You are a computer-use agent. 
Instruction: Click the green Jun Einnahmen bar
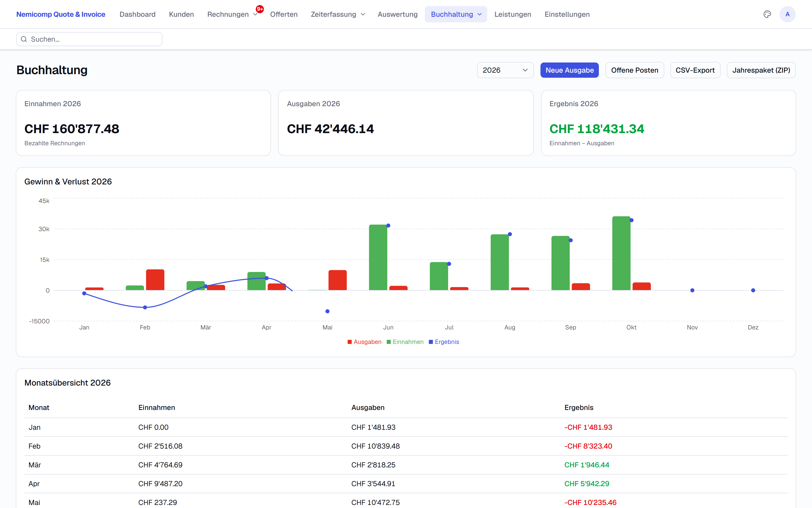click(378, 257)
